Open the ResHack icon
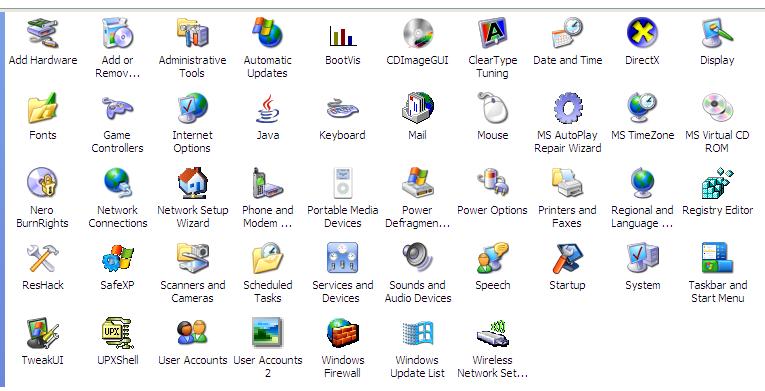Viewport: 765px width, 391px height. coord(42,259)
